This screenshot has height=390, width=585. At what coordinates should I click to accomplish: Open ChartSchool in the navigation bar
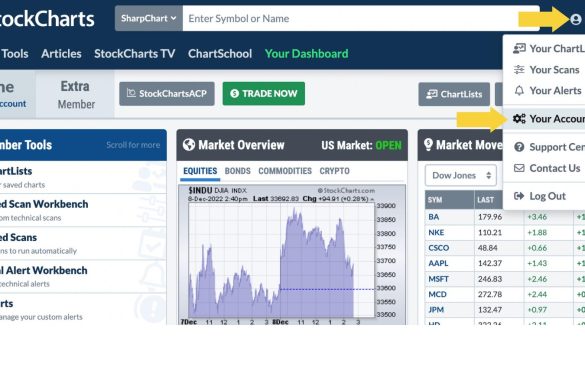point(220,54)
